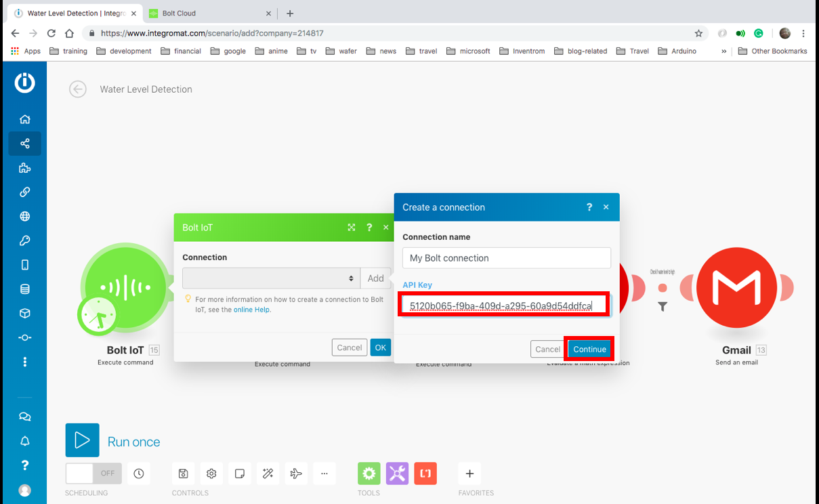The height and width of the screenshot is (504, 819).
Task: Click Continue in Create a connection dialog
Action: [x=589, y=350]
